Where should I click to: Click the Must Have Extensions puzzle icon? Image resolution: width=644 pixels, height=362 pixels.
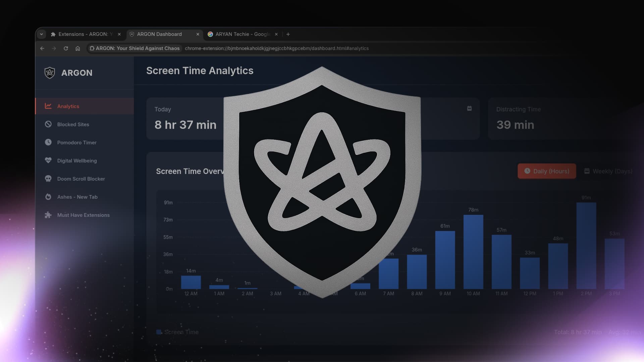click(x=49, y=215)
